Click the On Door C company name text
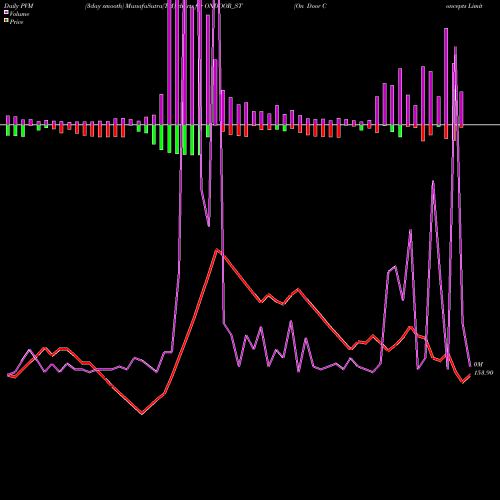This screenshot has width=500, height=500. (310, 6)
